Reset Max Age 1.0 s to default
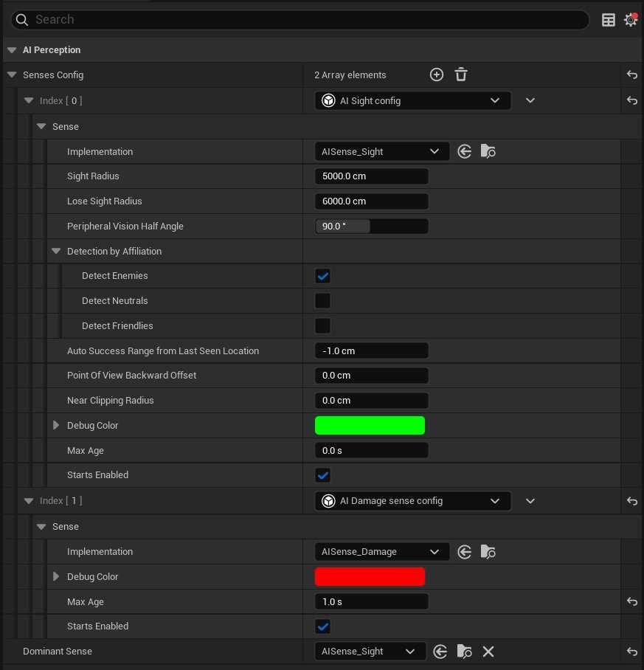 (631, 602)
